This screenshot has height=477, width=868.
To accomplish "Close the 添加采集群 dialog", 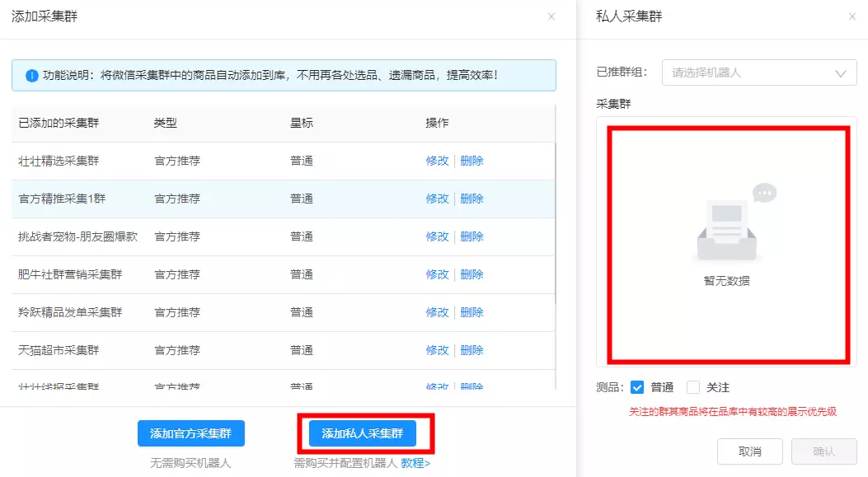I will [551, 16].
